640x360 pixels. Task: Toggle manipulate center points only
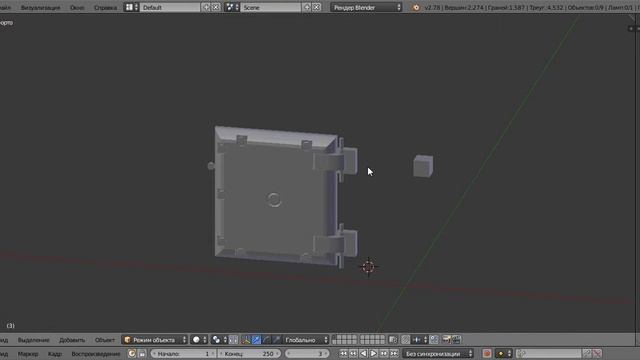pos(233,340)
